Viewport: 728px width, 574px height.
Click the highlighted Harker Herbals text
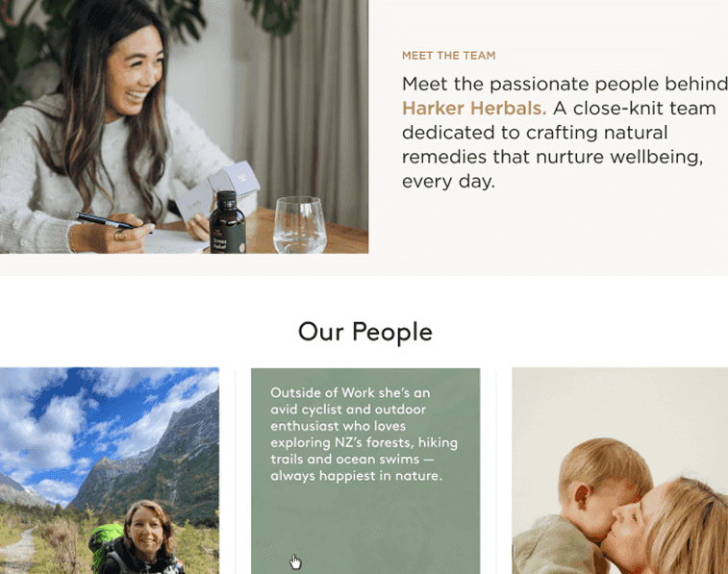click(474, 108)
